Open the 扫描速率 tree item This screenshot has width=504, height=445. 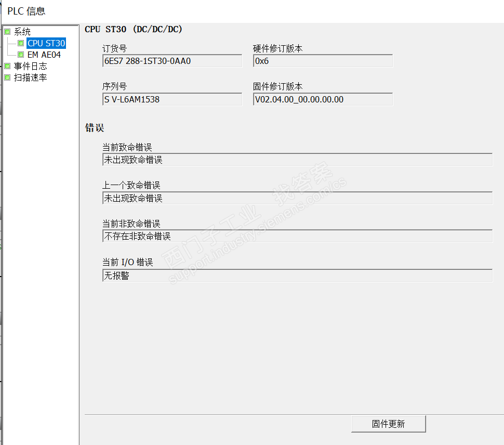(x=31, y=77)
